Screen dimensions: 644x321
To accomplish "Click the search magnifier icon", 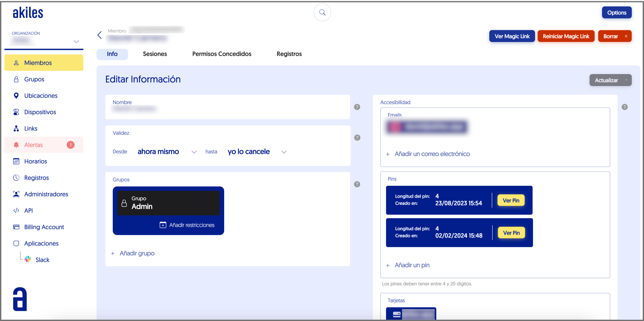I will pyautogui.click(x=322, y=12).
